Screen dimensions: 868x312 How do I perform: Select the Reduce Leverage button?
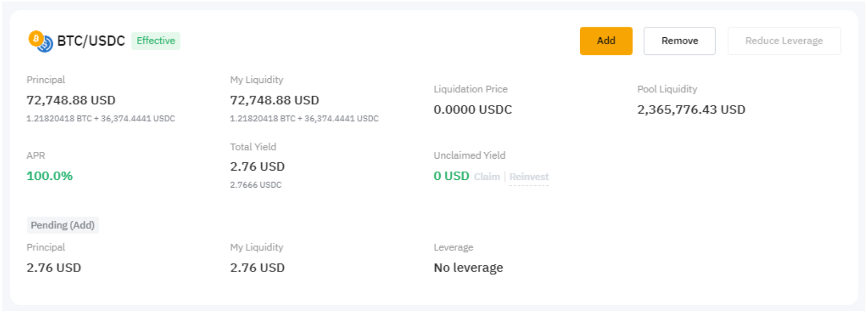tap(783, 41)
